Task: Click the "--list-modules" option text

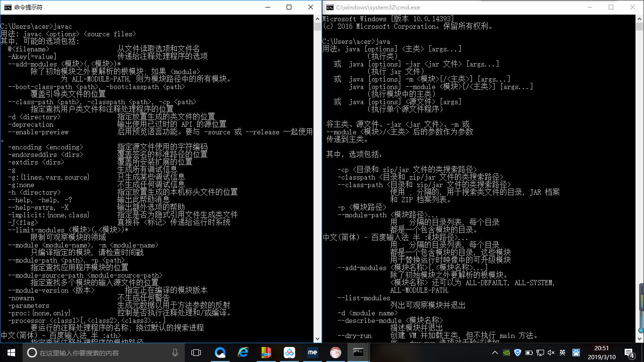Action: [364, 298]
